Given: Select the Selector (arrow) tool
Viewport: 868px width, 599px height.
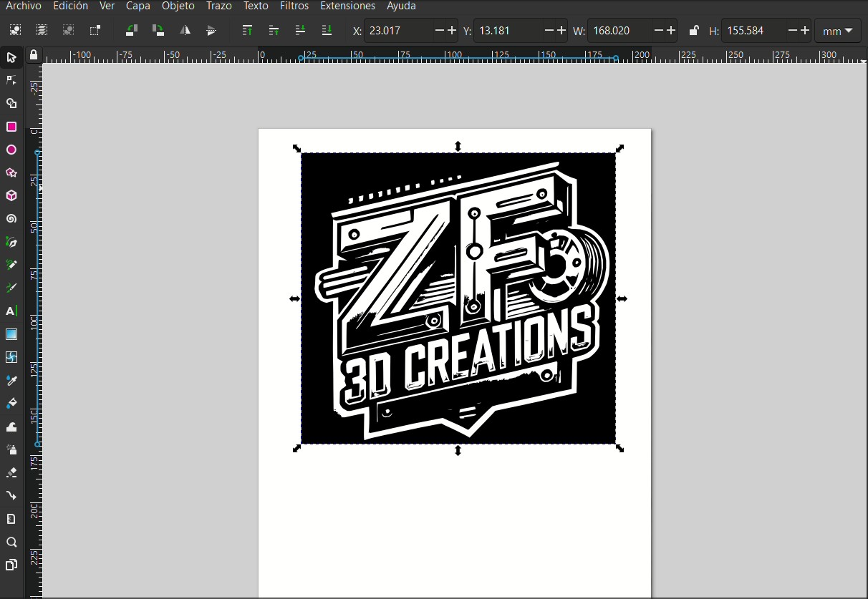Looking at the screenshot, I should pos(11,58).
